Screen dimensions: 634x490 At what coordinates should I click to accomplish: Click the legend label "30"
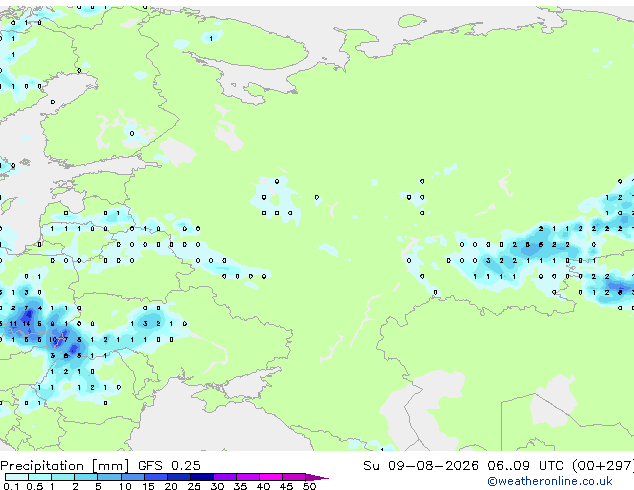coord(217,486)
